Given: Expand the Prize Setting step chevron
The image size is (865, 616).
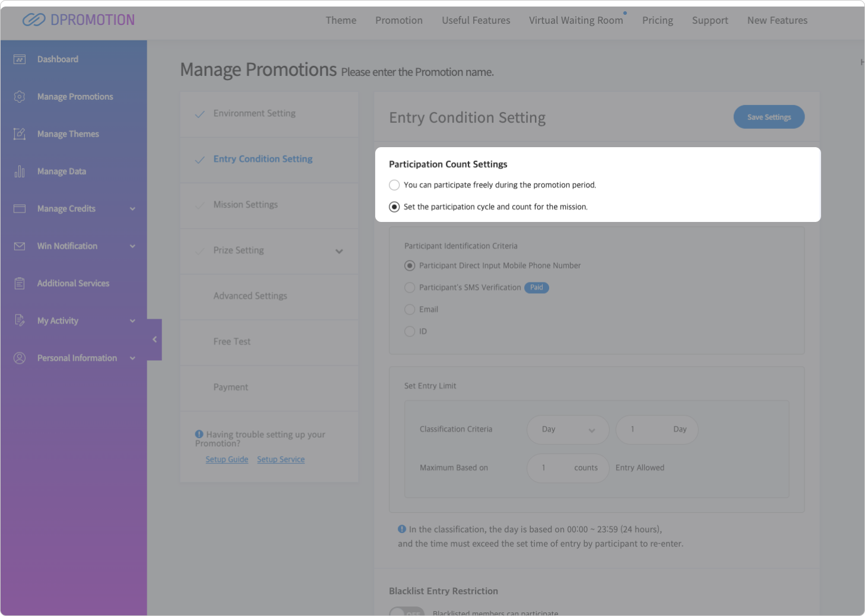Looking at the screenshot, I should point(339,251).
